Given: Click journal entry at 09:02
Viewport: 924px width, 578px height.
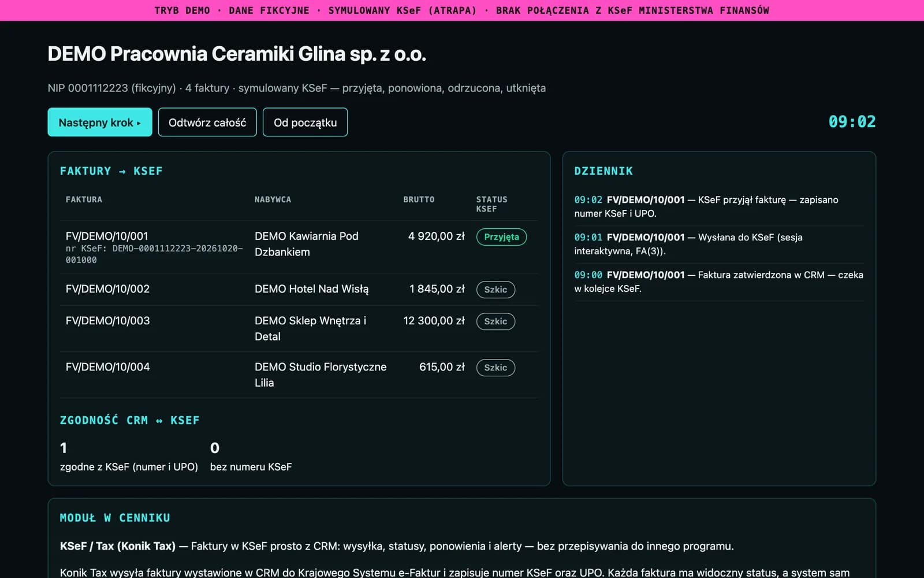Looking at the screenshot, I should [718, 206].
